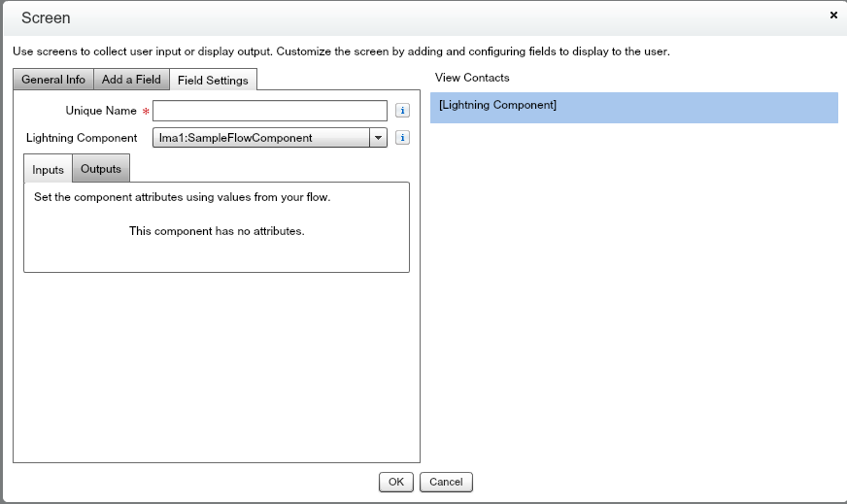This screenshot has height=504, width=847.
Task: Click the info icon next to Unique Name
Action: 402,111
